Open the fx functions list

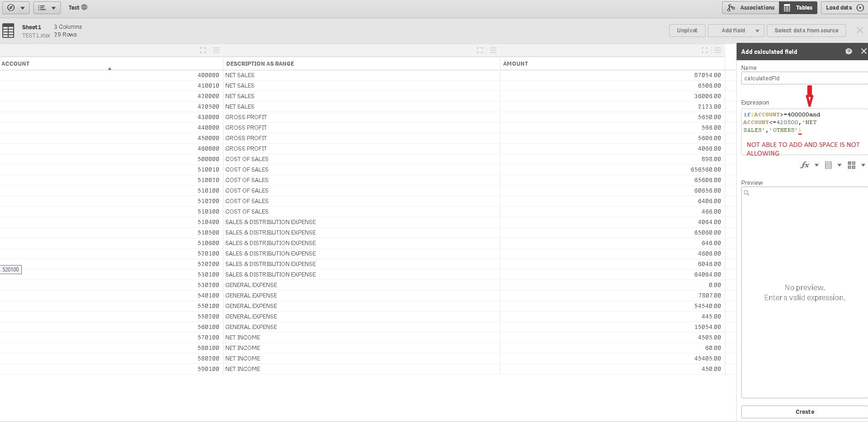tap(810, 165)
